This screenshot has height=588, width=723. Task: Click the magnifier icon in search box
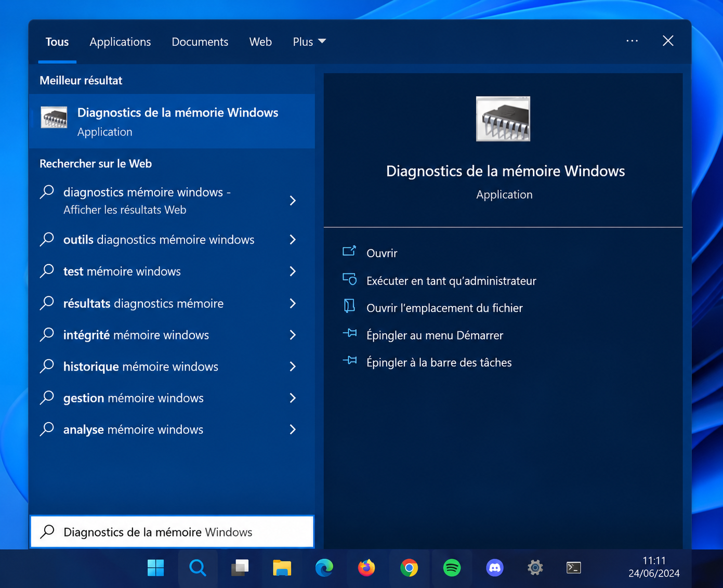[x=47, y=531]
